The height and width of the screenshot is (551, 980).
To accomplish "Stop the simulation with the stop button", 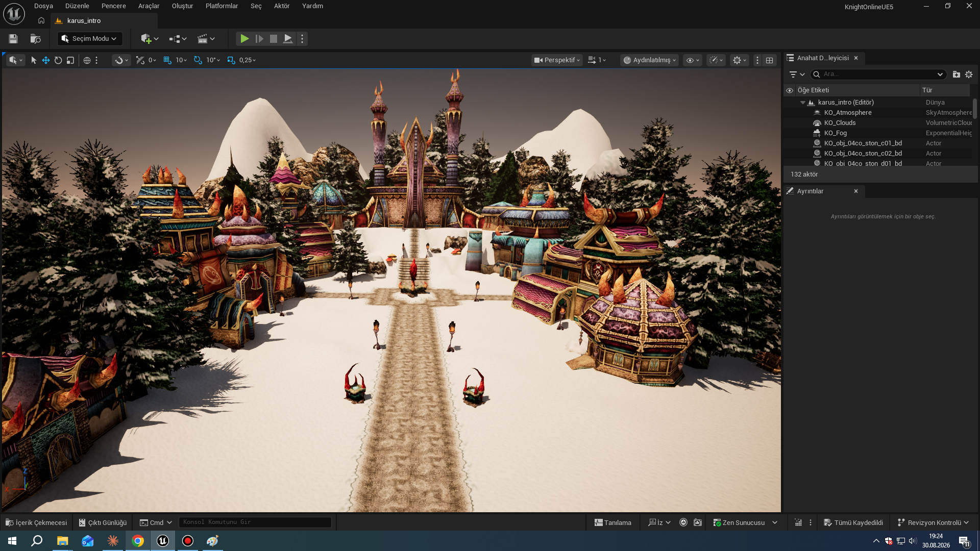I will coord(274,39).
